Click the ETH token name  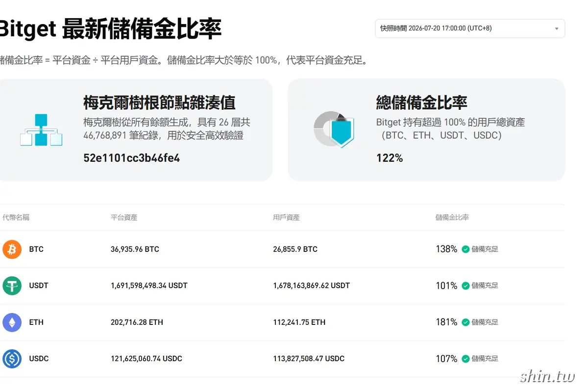click(36, 322)
